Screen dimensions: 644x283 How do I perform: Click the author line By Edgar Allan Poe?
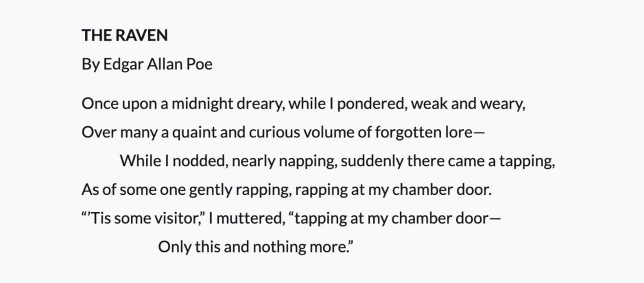pos(147,64)
